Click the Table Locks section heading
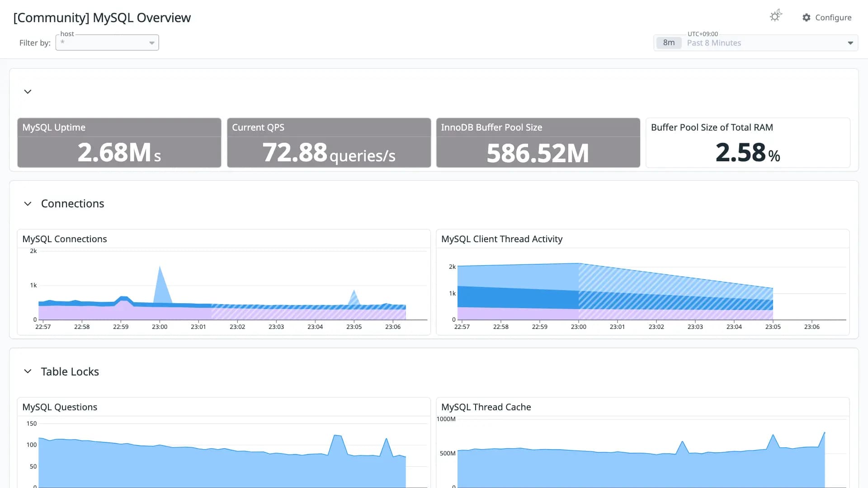The height and width of the screenshot is (488, 868). 70,371
